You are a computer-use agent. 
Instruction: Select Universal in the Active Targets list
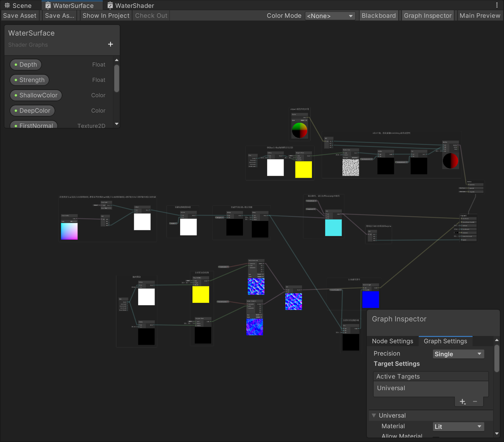click(431, 388)
